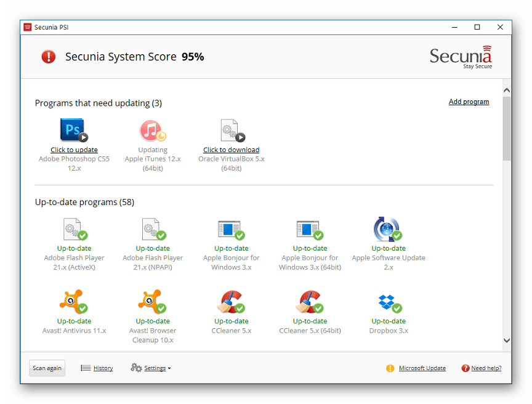Click the Apple iTunes updating icon
The height and width of the screenshot is (404, 532).
[x=152, y=130]
